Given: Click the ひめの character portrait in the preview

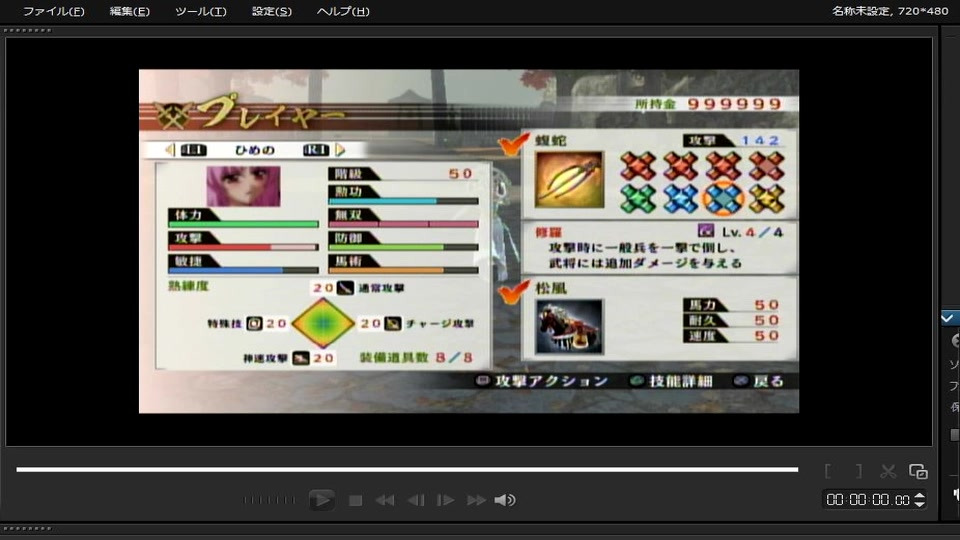Looking at the screenshot, I should click(243, 186).
